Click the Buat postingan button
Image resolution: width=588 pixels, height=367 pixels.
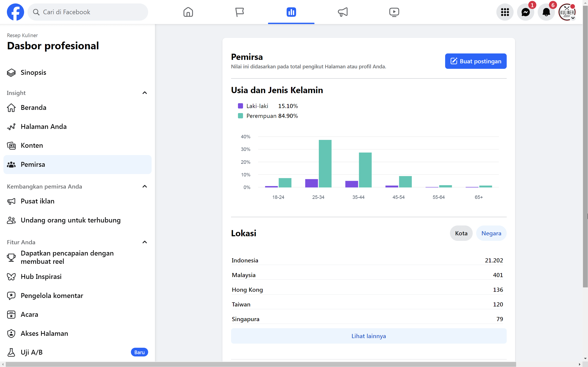point(475,61)
